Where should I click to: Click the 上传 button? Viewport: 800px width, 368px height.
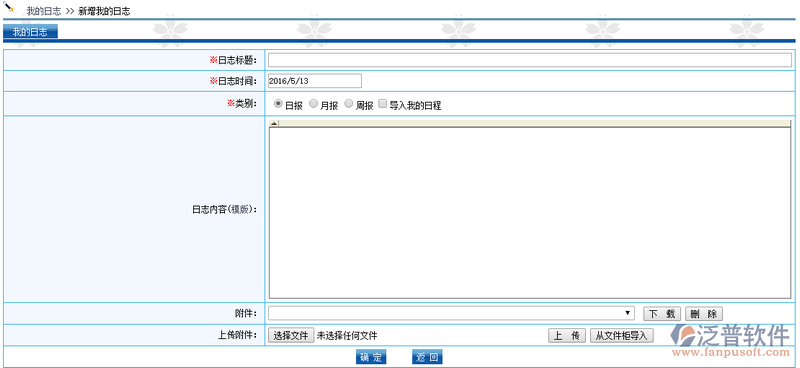pyautogui.click(x=567, y=335)
